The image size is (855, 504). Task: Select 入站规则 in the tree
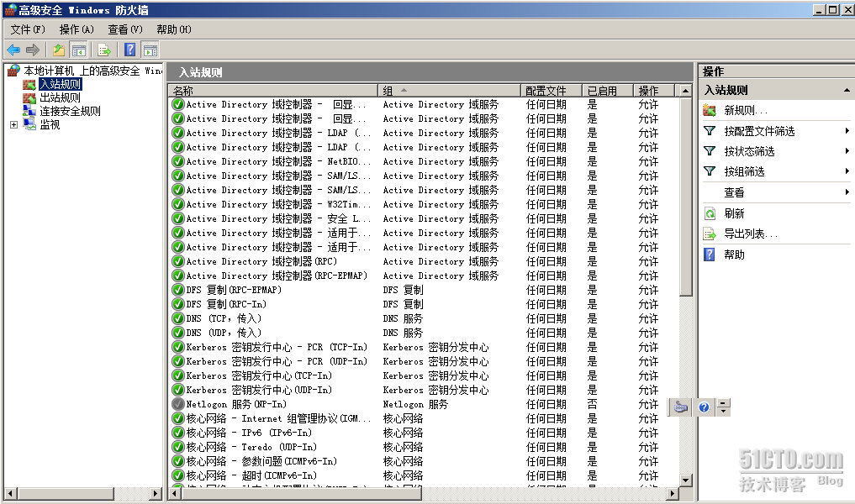click(x=61, y=84)
